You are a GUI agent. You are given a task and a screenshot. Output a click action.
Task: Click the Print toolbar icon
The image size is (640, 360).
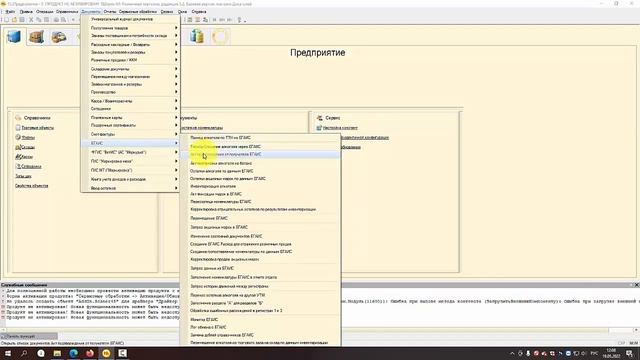[56, 20]
